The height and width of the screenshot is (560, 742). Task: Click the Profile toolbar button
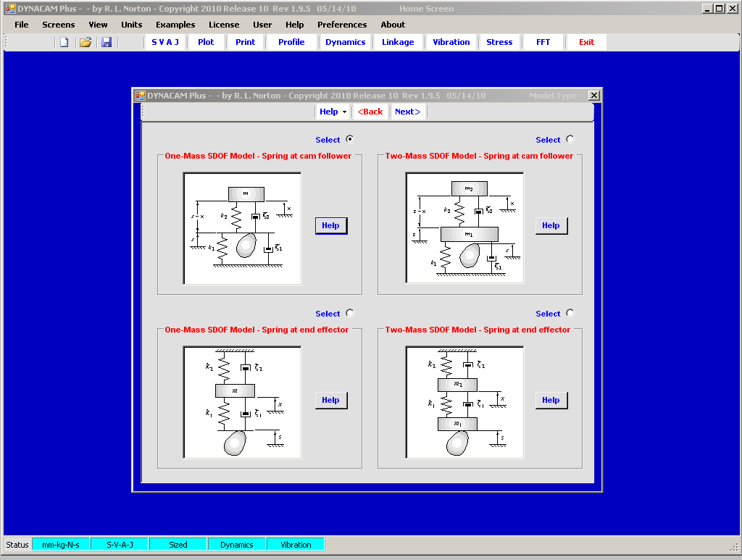(x=291, y=42)
